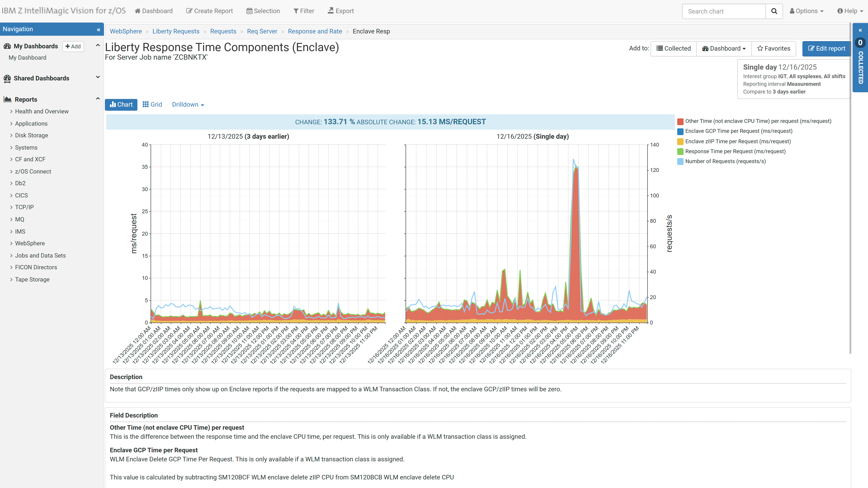This screenshot has width=868, height=488.
Task: Open the Export menu item
Action: [x=341, y=11]
